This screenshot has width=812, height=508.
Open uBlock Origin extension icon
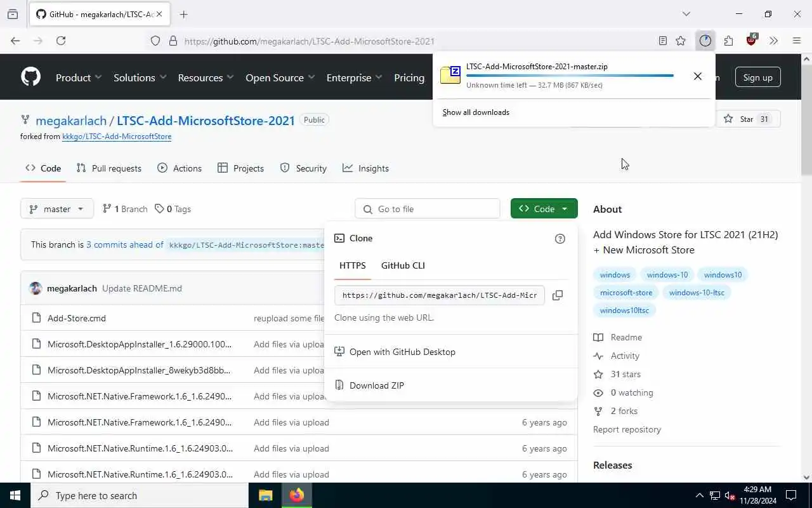[x=751, y=41]
